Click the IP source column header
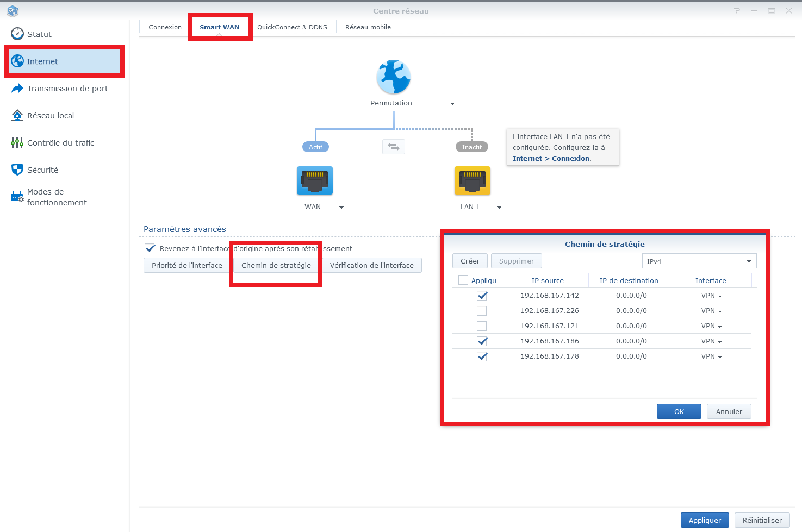The width and height of the screenshot is (802, 532). (x=548, y=281)
